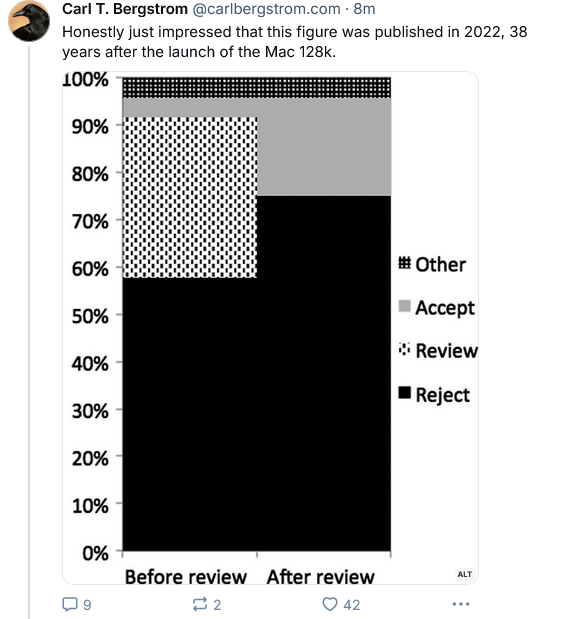584x619 pixels.
Task: Click the dotted Review legend swatch
Action: tap(404, 349)
